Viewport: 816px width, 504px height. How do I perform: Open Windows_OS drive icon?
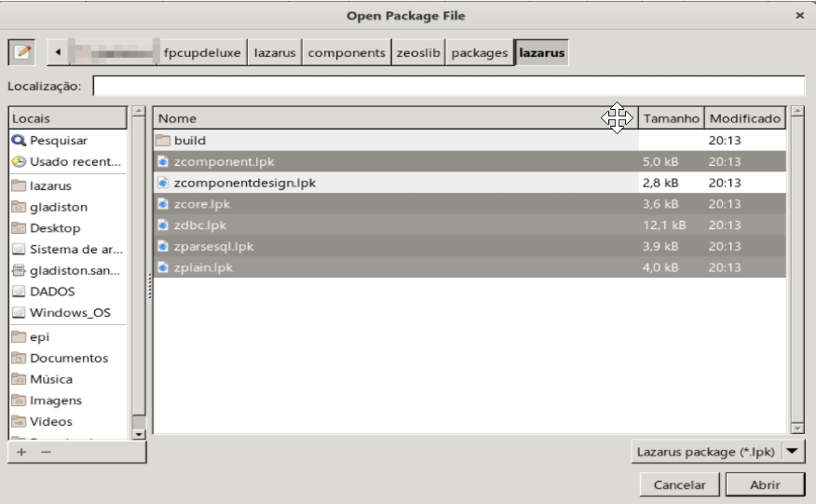pyautogui.click(x=19, y=313)
